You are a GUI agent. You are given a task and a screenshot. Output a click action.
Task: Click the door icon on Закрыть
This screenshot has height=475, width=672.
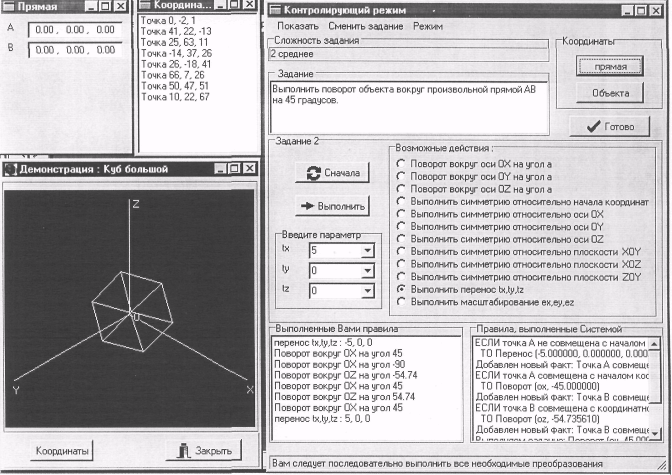[182, 450]
